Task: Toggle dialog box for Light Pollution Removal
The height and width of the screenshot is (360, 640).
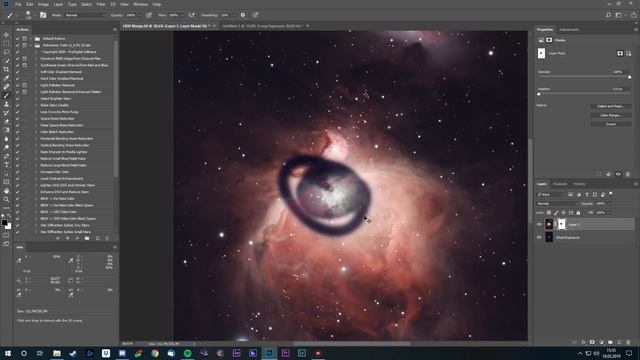Action: [x=24, y=85]
